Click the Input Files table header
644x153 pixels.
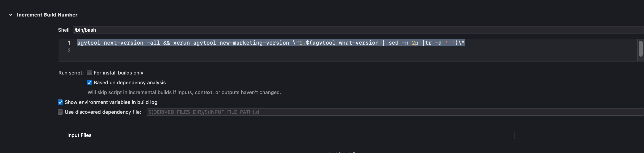(x=79, y=135)
